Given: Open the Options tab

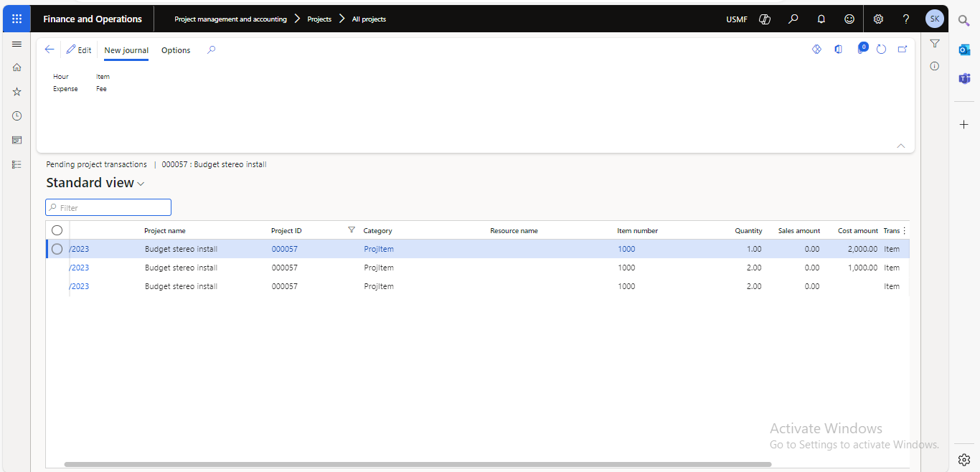Looking at the screenshot, I should (x=176, y=50).
